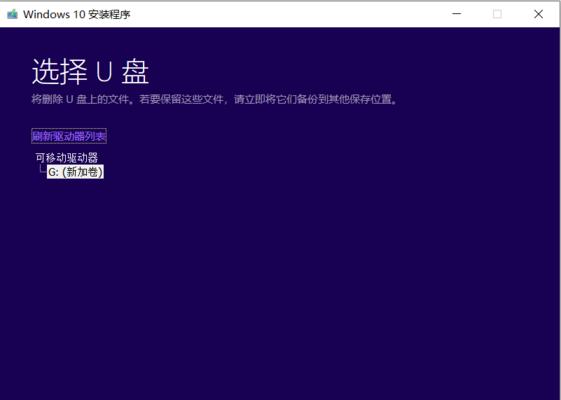The height and width of the screenshot is (400, 561).
Task: Refresh the removable drive list
Action: (69, 136)
